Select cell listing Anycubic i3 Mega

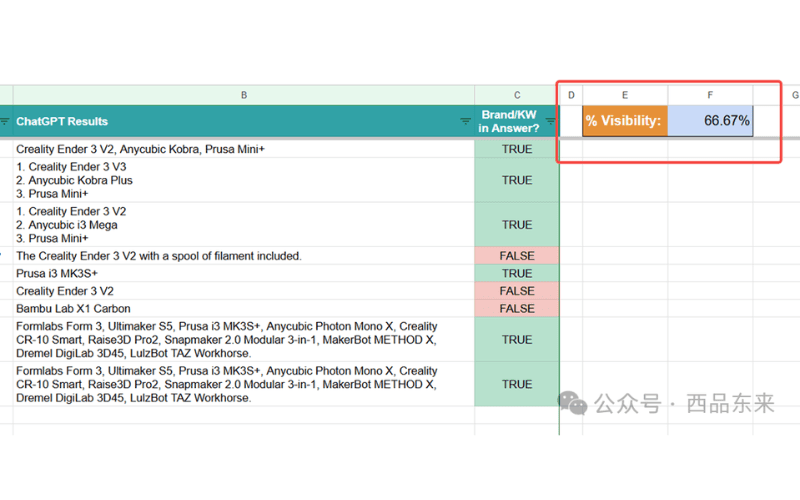(x=244, y=224)
